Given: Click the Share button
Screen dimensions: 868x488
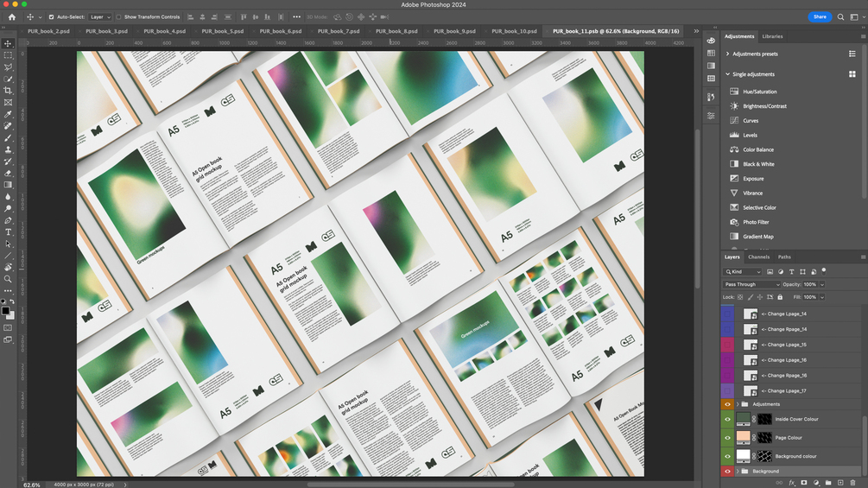Looking at the screenshot, I should click(820, 17).
